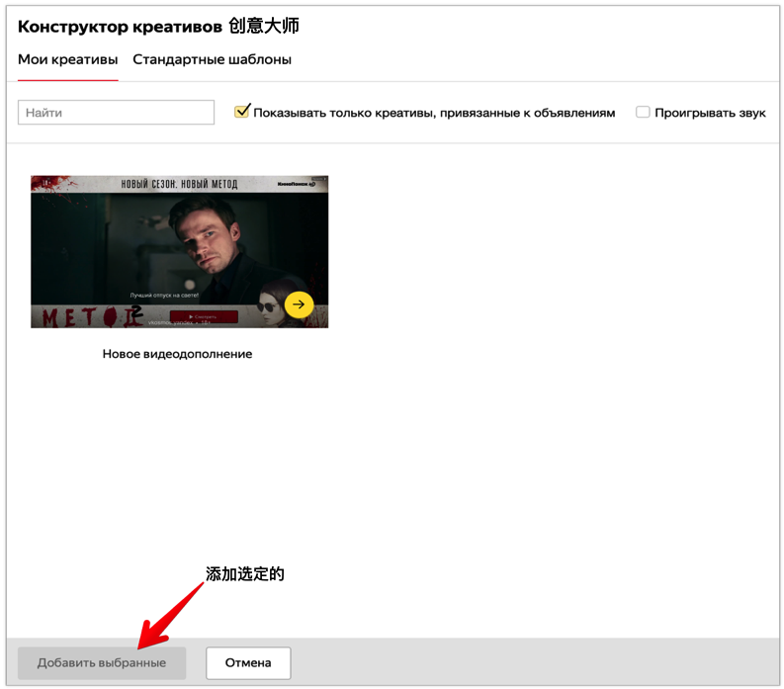Select the МЕТОД video creative thumbnail
This screenshot has width=784, height=689.
coord(180,251)
